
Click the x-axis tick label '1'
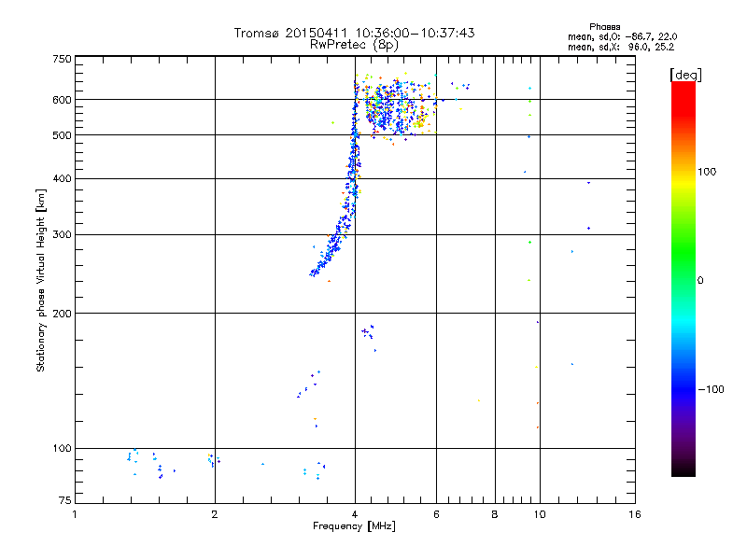click(x=75, y=514)
